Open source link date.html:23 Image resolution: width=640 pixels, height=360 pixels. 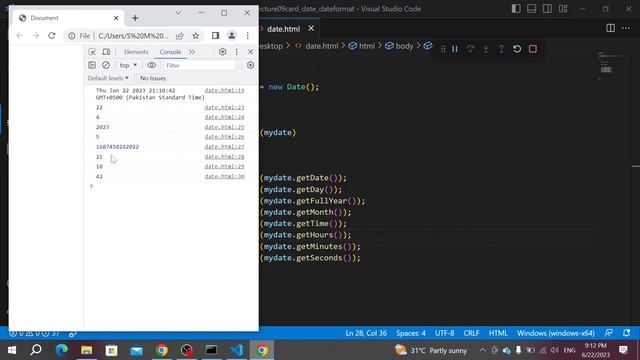[224, 107]
